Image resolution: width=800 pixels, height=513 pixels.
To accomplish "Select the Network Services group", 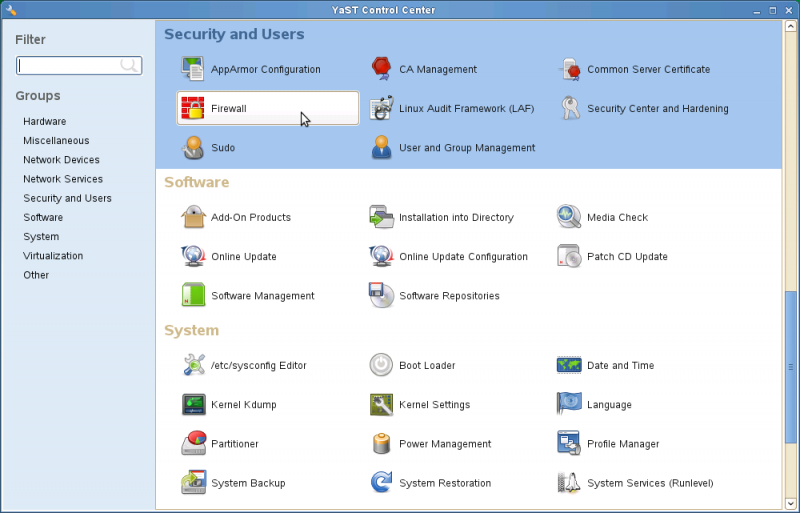I will (x=63, y=179).
